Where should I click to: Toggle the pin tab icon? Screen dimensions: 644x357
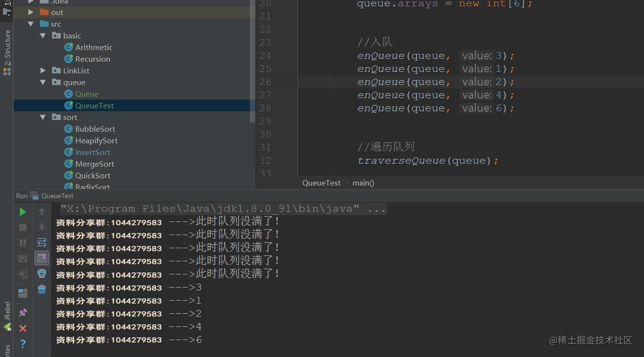[x=23, y=313]
